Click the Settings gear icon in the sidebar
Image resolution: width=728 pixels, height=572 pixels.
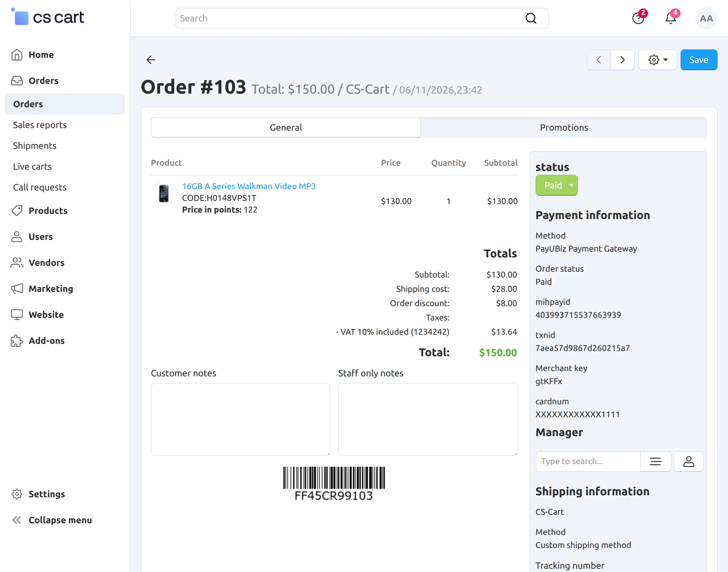pyautogui.click(x=17, y=494)
